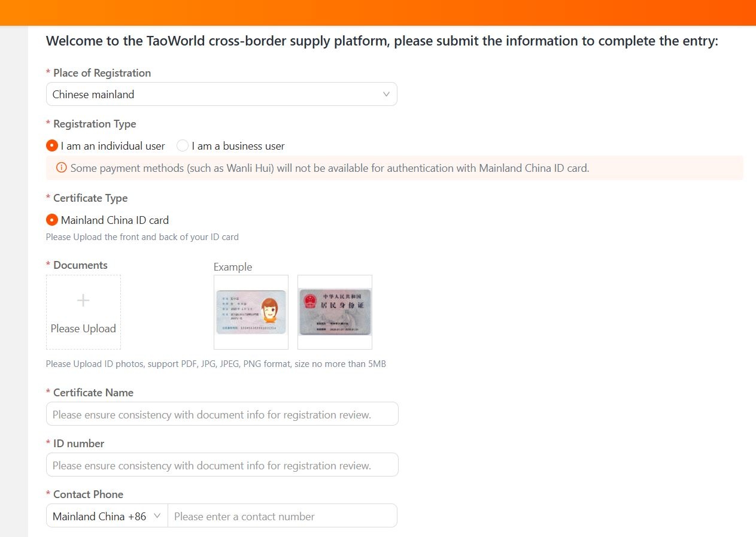756x537 pixels.
Task: View the ID card back example image
Action: [x=335, y=312]
